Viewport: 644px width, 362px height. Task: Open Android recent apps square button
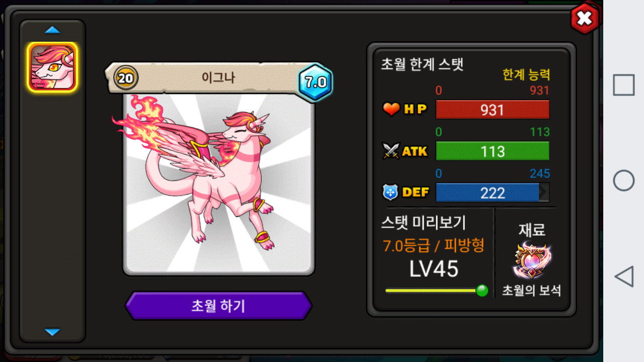pos(624,85)
